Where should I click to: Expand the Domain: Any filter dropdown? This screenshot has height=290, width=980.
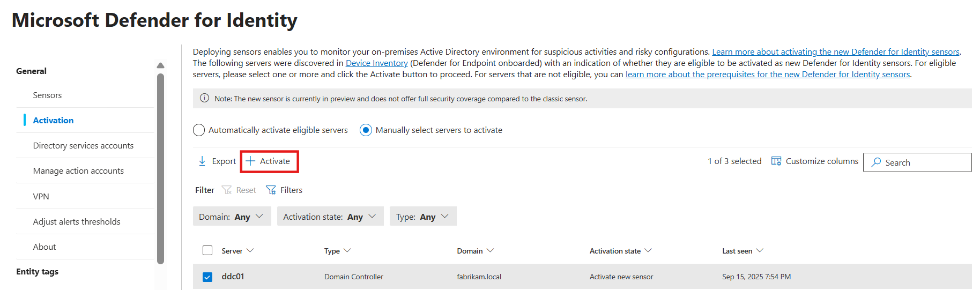pyautogui.click(x=232, y=217)
